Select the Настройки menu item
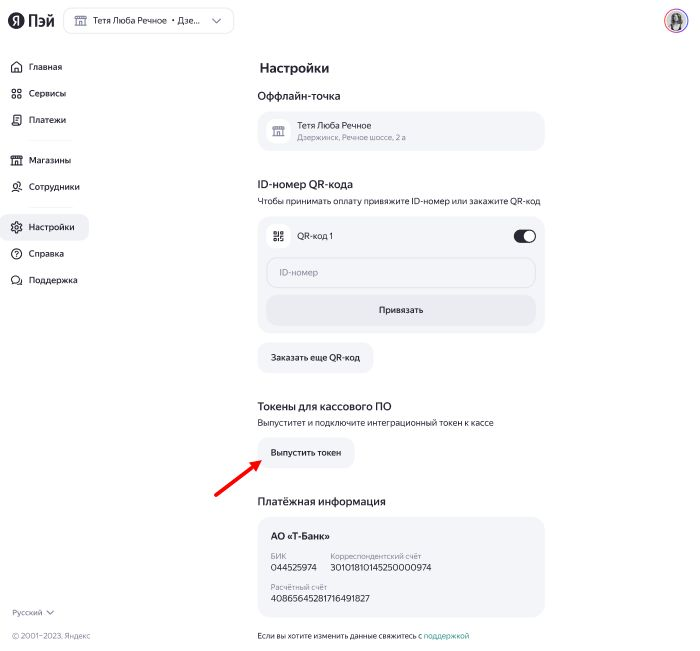Screen dimensions: 700x651 [x=51, y=227]
